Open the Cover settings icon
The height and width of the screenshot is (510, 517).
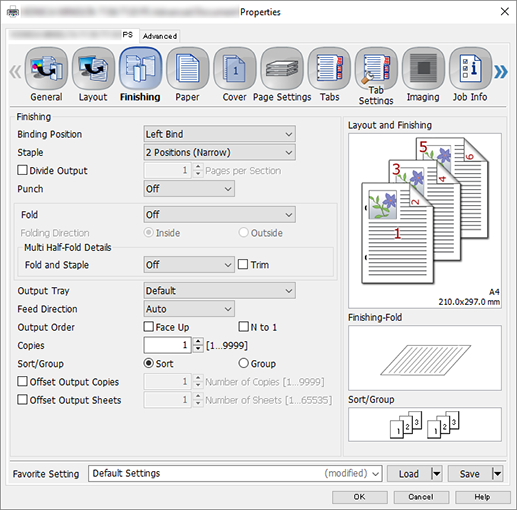click(235, 69)
